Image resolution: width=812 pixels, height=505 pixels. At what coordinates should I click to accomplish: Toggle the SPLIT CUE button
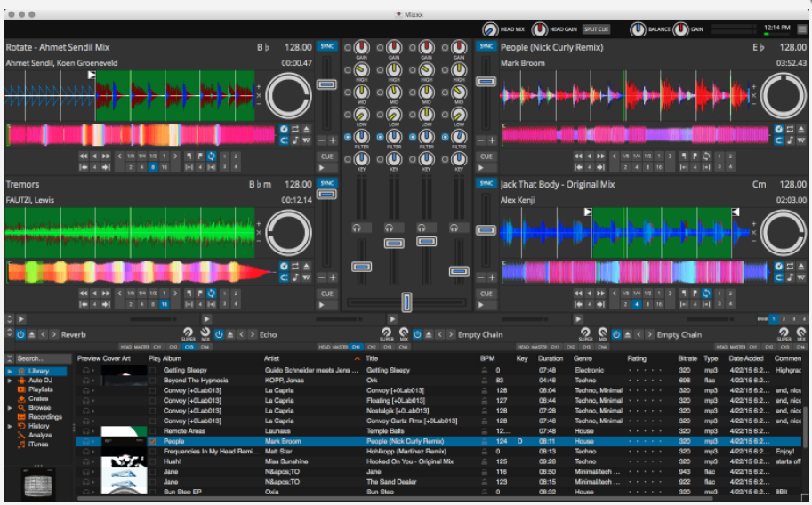[x=597, y=29]
